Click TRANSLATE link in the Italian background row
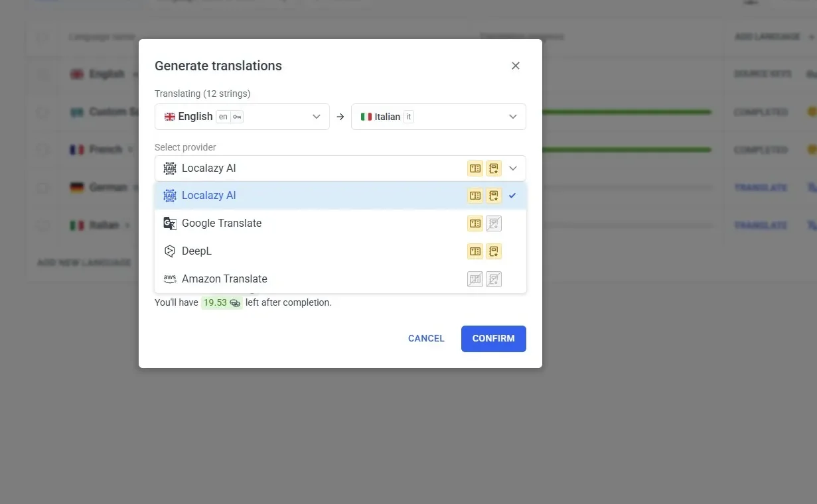 (x=761, y=225)
